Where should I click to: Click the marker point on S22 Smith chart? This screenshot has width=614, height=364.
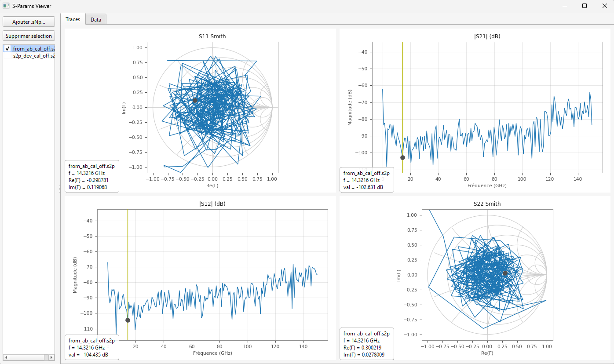[505, 273]
